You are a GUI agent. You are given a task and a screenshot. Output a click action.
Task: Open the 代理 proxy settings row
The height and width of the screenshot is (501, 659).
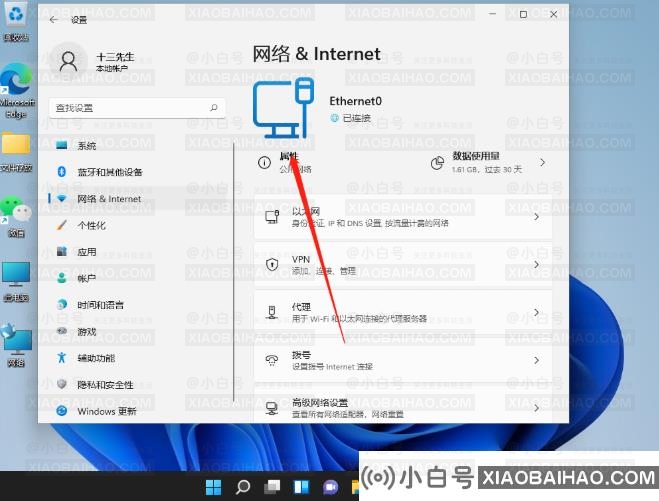pos(403,313)
